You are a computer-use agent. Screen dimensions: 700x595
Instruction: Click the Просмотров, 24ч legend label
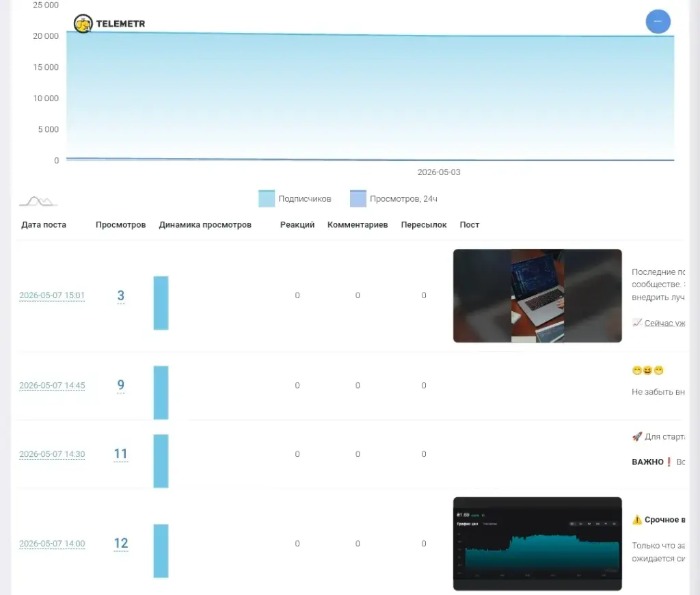[x=403, y=199]
